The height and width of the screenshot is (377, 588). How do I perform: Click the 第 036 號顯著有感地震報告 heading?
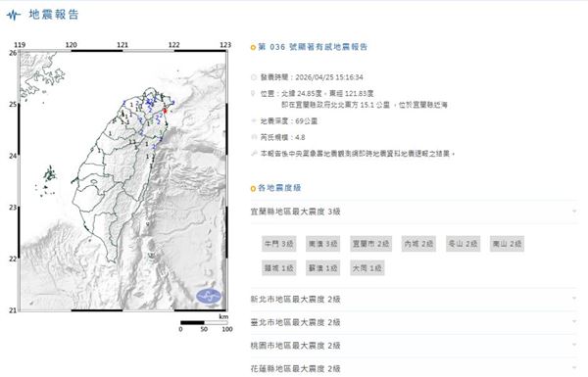click(313, 47)
